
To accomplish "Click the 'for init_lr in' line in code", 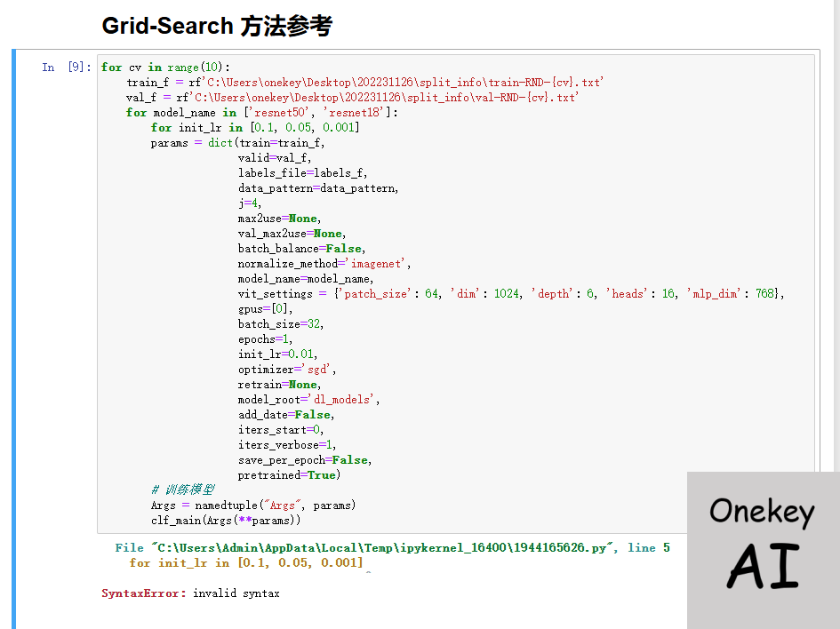I will pos(255,128).
